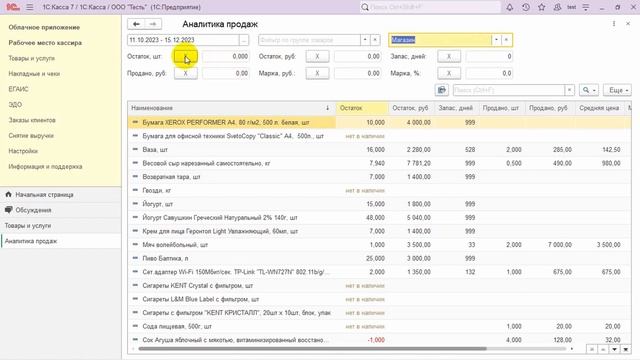Open service settings icon in title bar
640x360 pixels.
click(586, 7)
